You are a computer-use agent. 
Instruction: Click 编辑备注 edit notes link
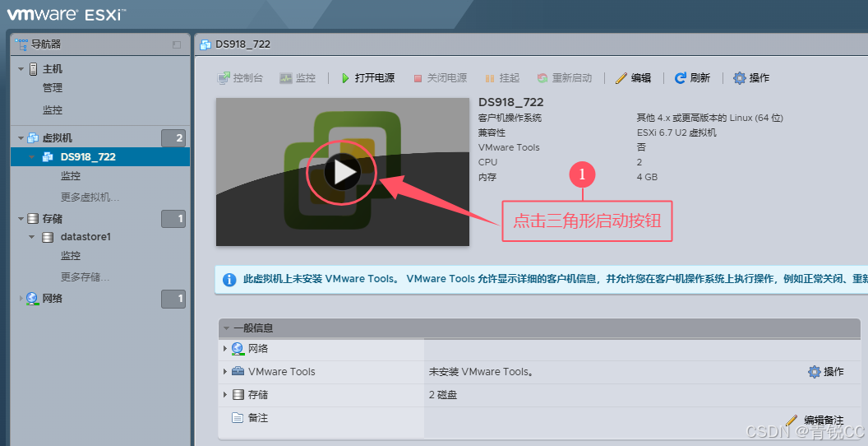point(815,420)
